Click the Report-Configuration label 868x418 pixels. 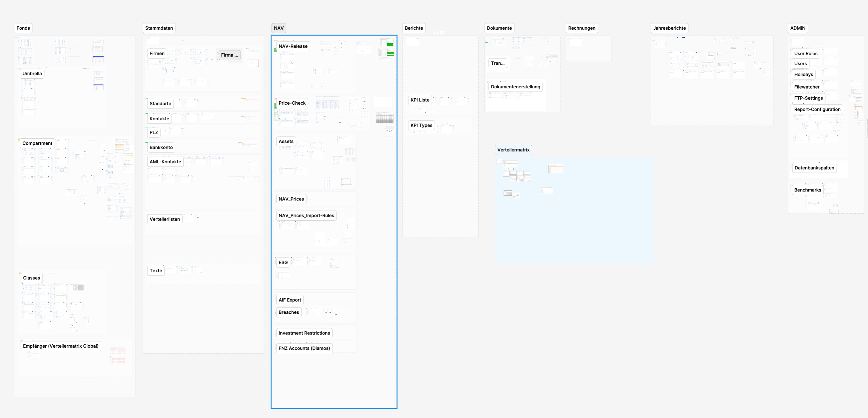[x=817, y=110]
